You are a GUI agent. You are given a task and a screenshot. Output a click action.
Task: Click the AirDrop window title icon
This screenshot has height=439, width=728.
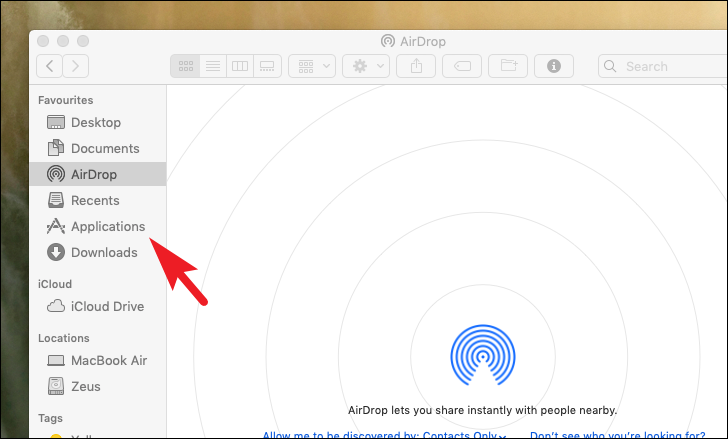(x=388, y=41)
